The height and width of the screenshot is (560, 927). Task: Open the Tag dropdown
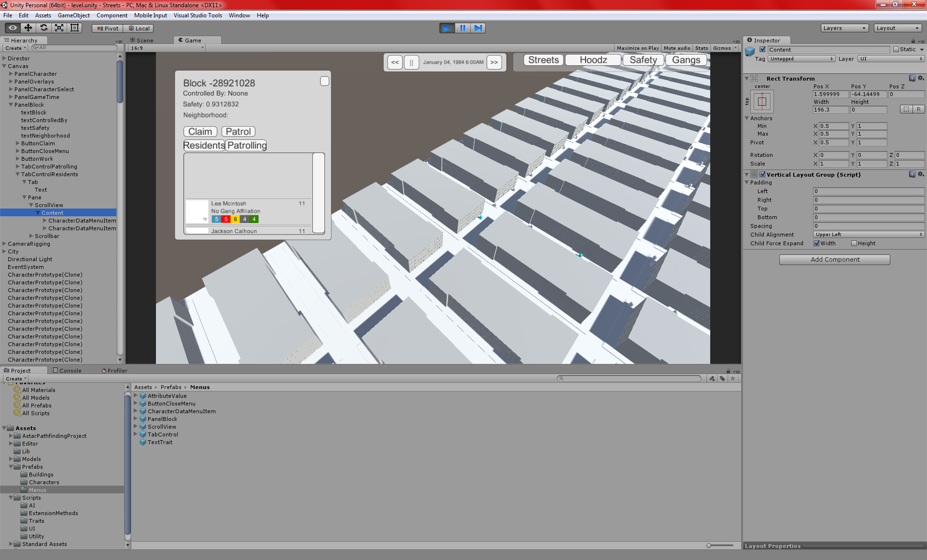click(802, 59)
